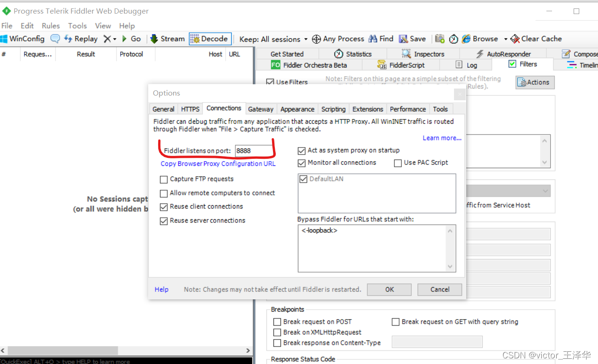Clear Cache from the toolbar
This screenshot has width=598, height=364.
click(536, 39)
